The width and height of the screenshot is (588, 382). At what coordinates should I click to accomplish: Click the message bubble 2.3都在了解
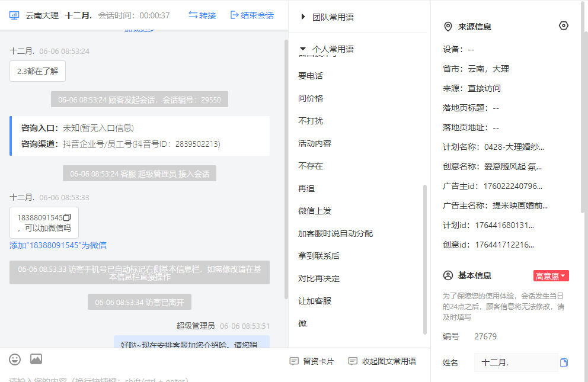click(x=37, y=71)
